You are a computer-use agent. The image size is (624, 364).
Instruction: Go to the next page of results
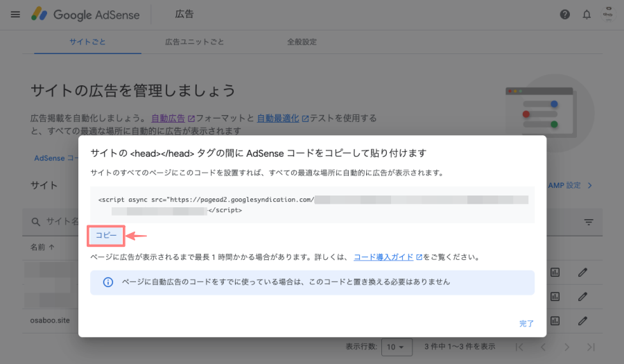pyautogui.click(x=567, y=347)
